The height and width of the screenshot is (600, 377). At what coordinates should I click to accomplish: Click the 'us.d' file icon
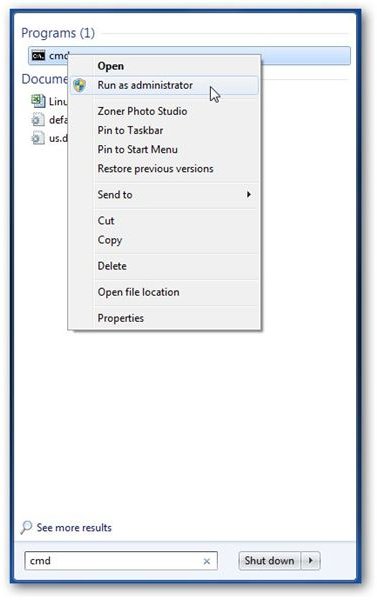38,138
